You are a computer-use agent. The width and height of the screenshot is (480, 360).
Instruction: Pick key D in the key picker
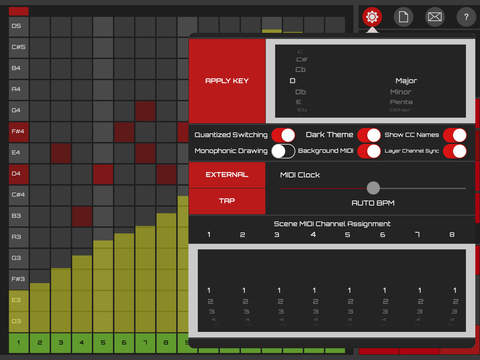292,81
